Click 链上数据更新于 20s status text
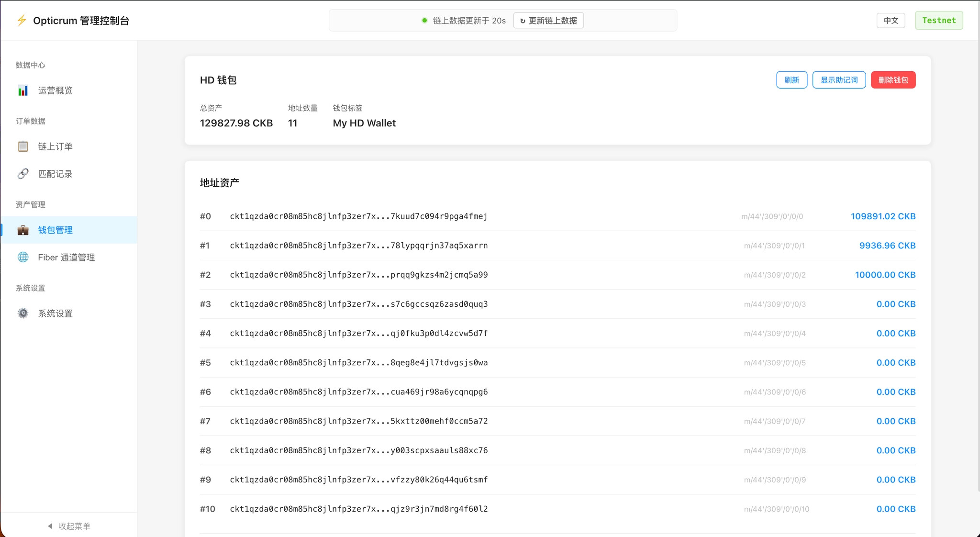The image size is (980, 537). [x=469, y=21]
